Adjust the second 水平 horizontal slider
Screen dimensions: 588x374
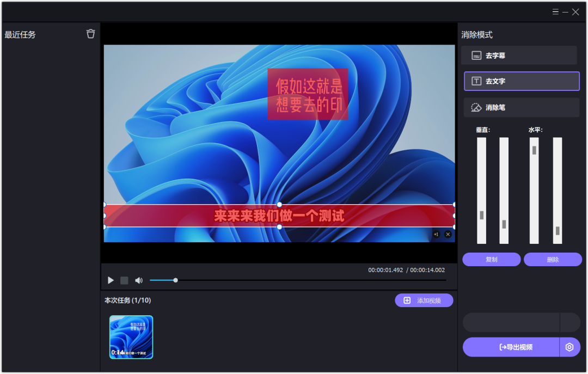coord(558,231)
